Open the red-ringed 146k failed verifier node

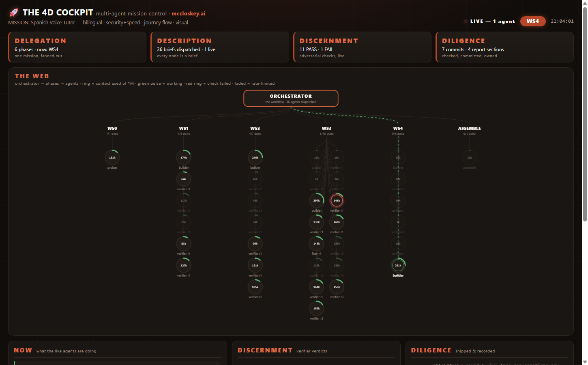click(337, 200)
